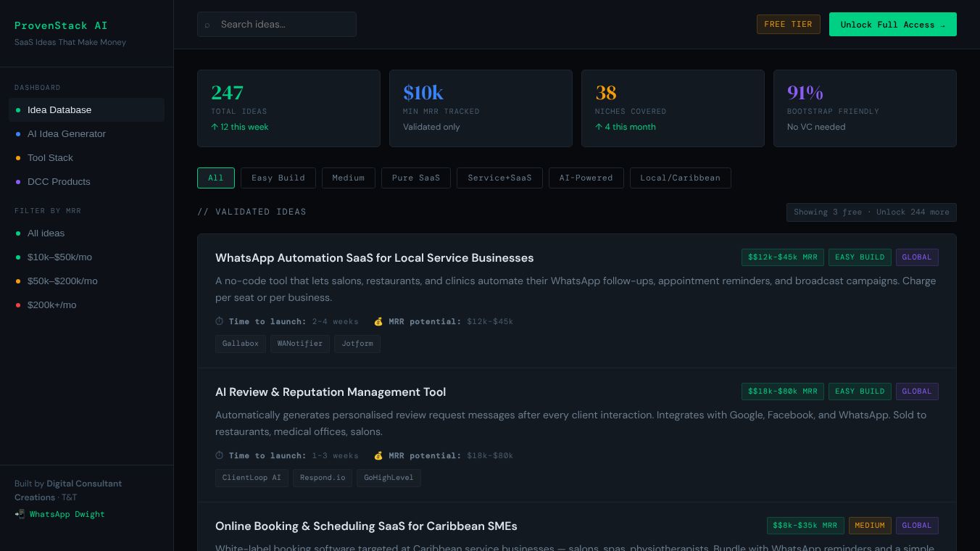This screenshot has width=980, height=551.
Task: Click the WhatsApp phone emoji icon
Action: pyautogui.click(x=20, y=514)
